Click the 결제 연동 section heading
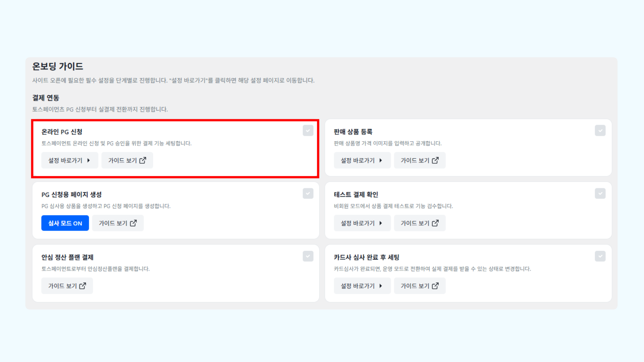Image resolution: width=644 pixels, height=362 pixels. 46,98
